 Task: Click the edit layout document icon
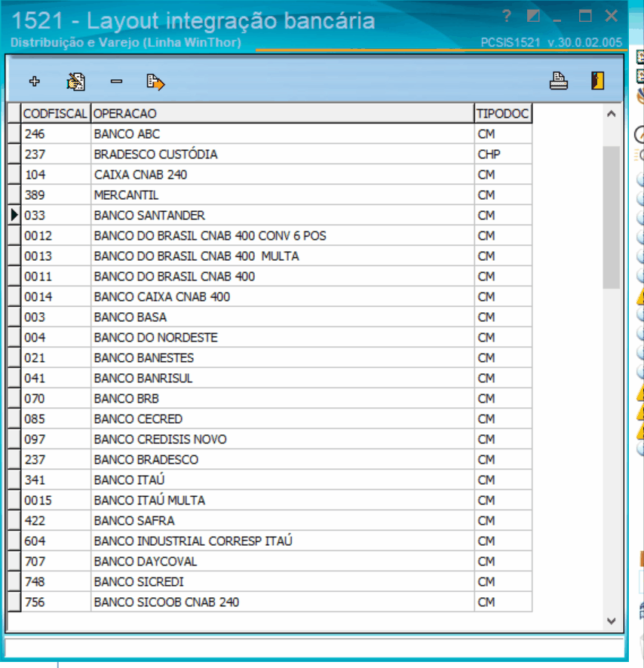[76, 81]
